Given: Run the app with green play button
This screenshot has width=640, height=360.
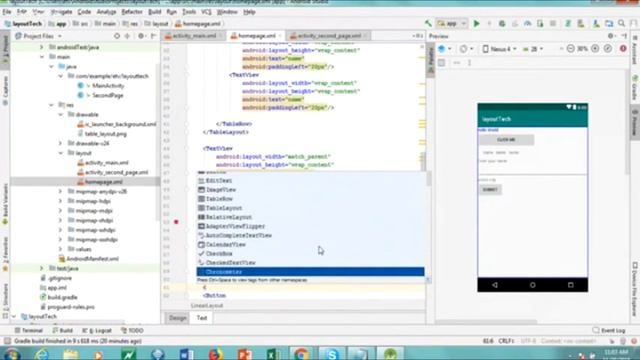Looking at the screenshot, I should 476,24.
